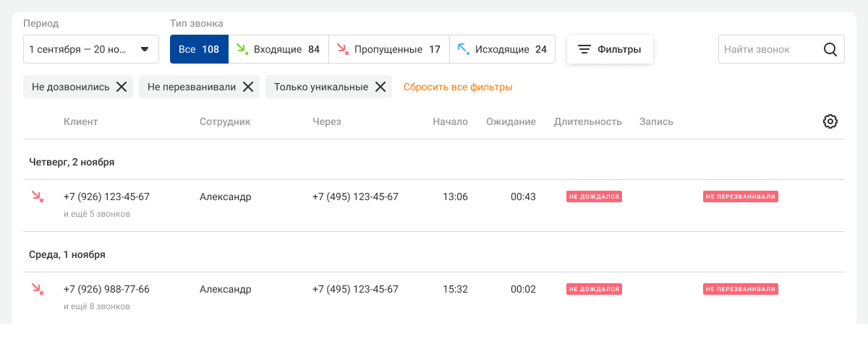Remove the "Не дозвонились" filter chip

122,87
